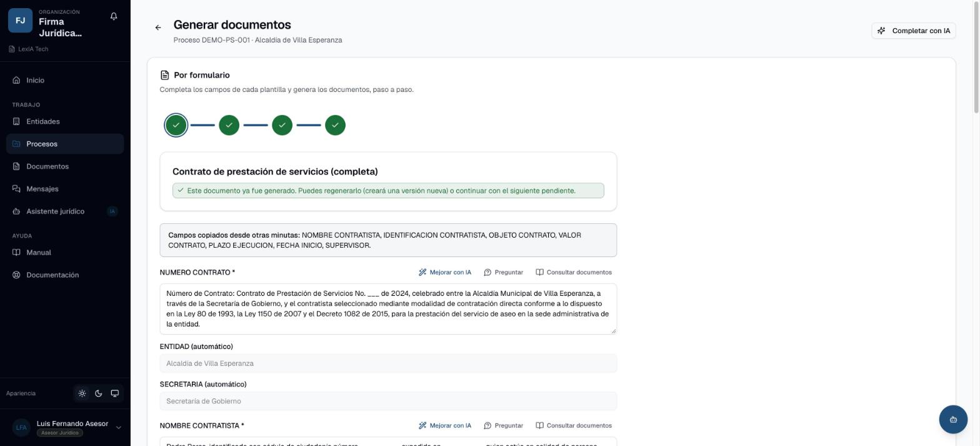
Task: Click the Manual book icon
Action: tap(16, 253)
